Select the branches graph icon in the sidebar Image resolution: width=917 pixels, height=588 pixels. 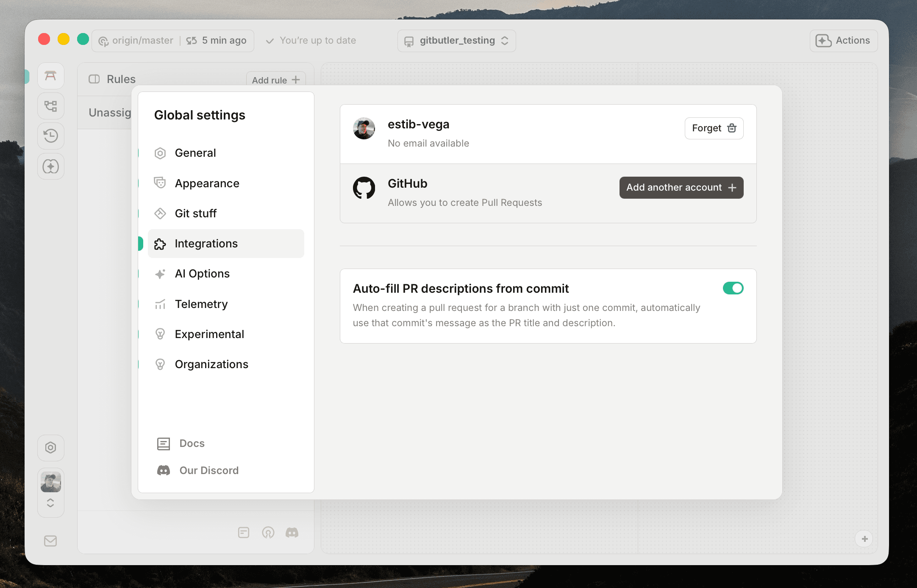tap(50, 106)
